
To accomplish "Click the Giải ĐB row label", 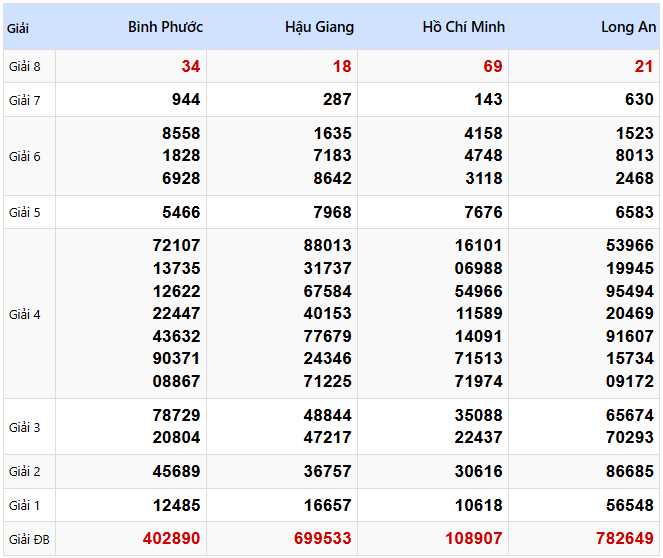I will [28, 539].
